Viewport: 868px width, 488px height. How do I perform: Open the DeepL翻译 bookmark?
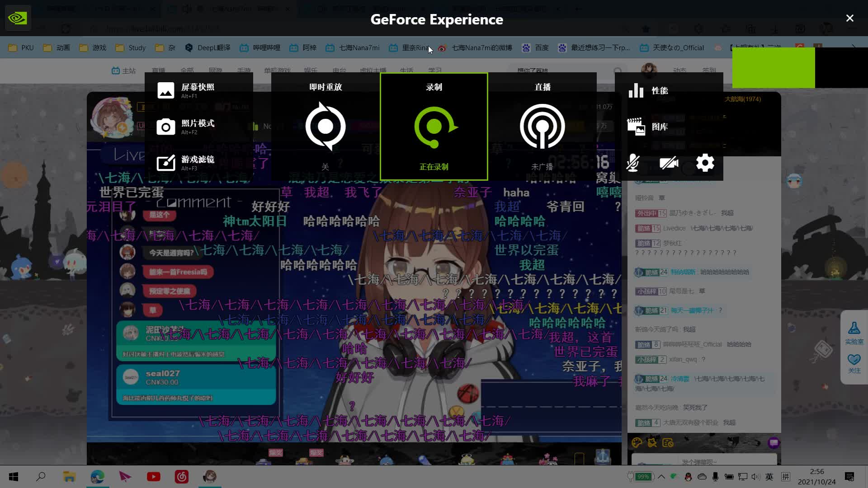[x=208, y=48]
